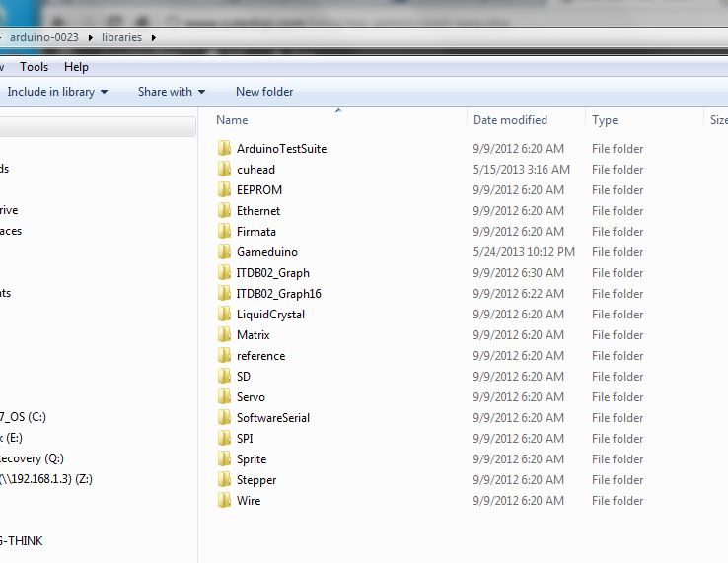Select the Recovery (Q:) drive in sidebar
Viewport: 728px width, 563px height.
click(x=32, y=458)
